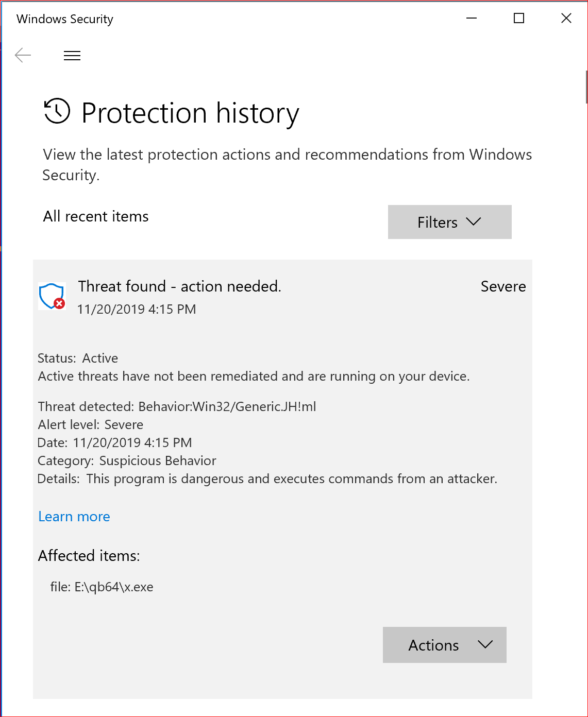Image resolution: width=588 pixels, height=717 pixels.
Task: Click the shield icon with red X
Action: pyautogui.click(x=52, y=297)
